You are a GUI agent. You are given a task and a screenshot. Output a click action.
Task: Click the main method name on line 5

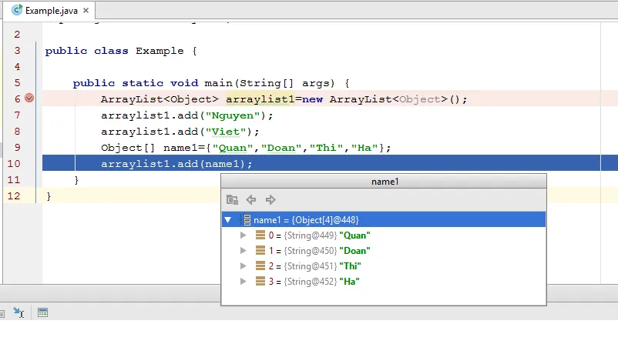[218, 83]
